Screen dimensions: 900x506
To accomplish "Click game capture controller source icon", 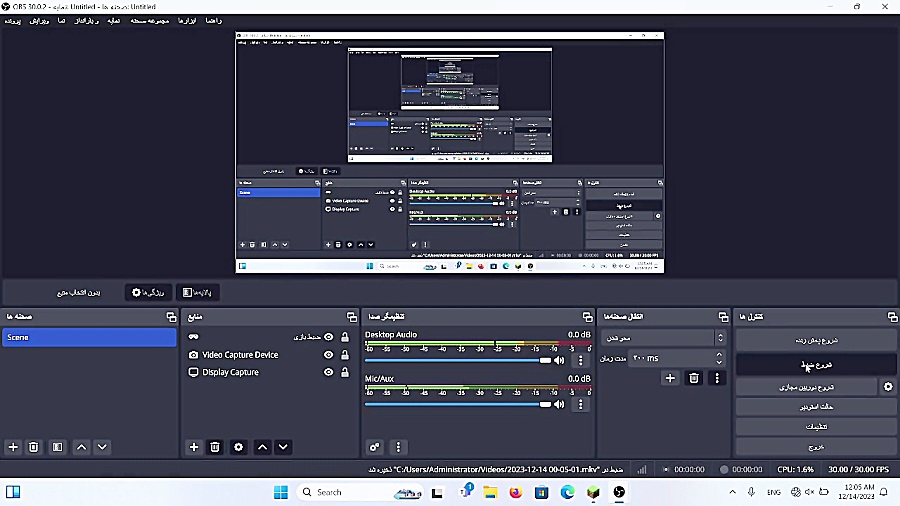I will pos(193,337).
